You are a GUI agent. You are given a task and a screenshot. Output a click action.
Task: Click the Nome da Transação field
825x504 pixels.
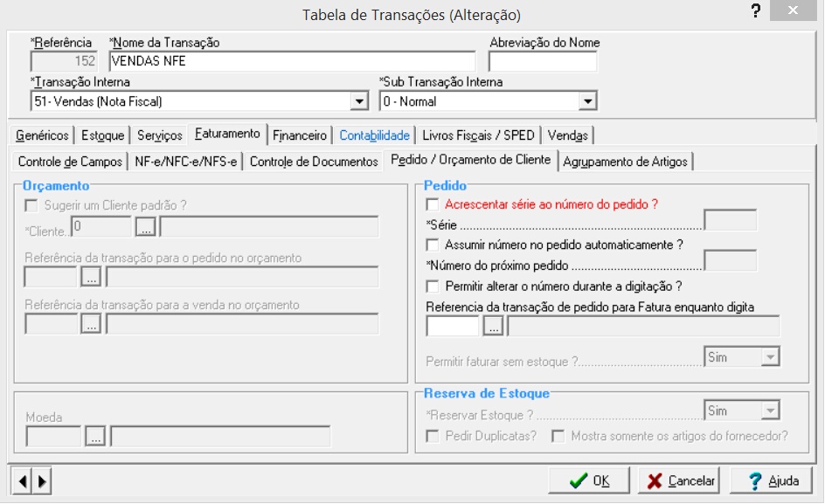point(292,61)
